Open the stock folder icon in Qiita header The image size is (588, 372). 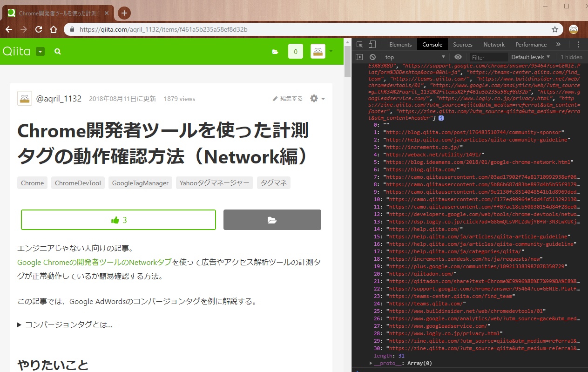coord(275,52)
